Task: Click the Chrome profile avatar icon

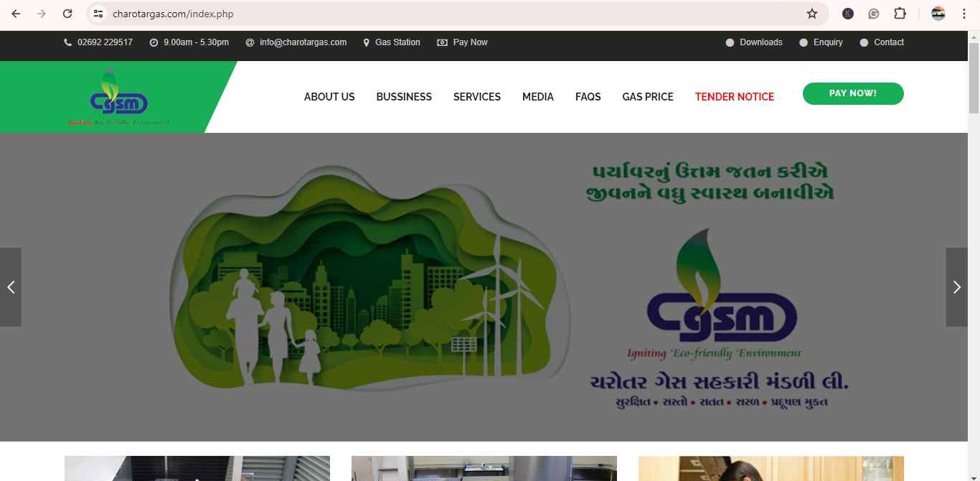Action: click(x=937, y=13)
